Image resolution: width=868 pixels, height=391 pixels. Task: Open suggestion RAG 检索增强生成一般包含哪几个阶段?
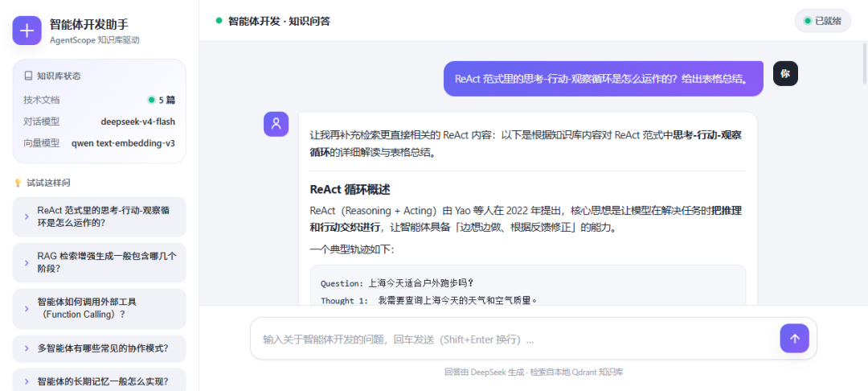(99, 262)
